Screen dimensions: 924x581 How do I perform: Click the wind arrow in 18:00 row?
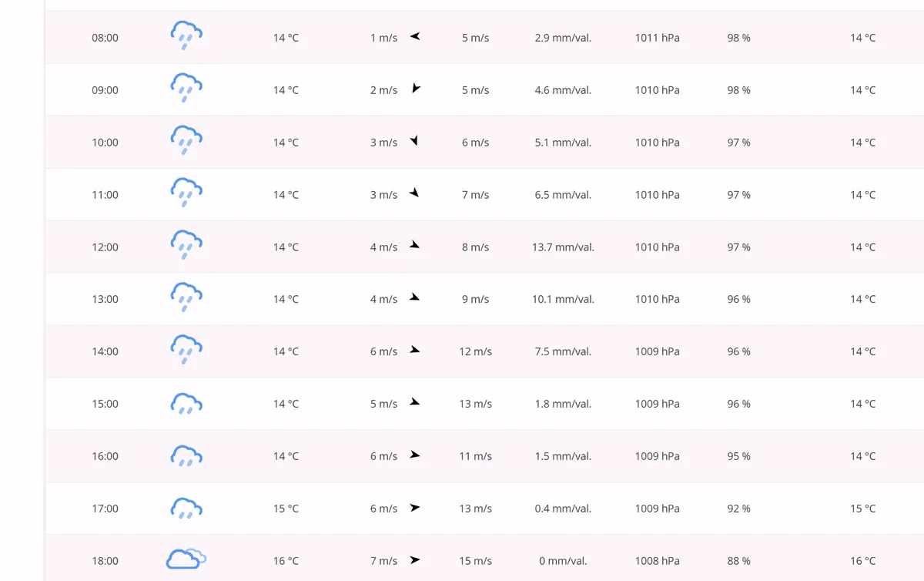[x=415, y=559]
